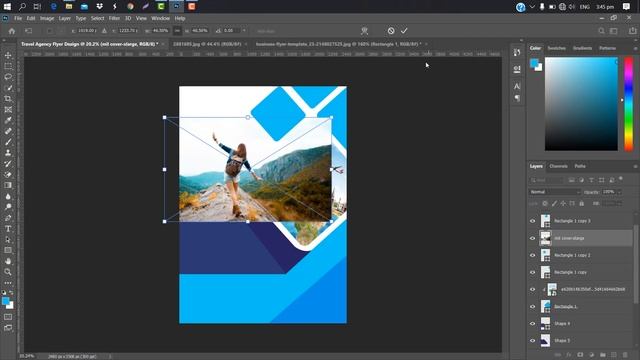Select the Horizontal Type tool
The image size is (640, 360).
click(8, 229)
